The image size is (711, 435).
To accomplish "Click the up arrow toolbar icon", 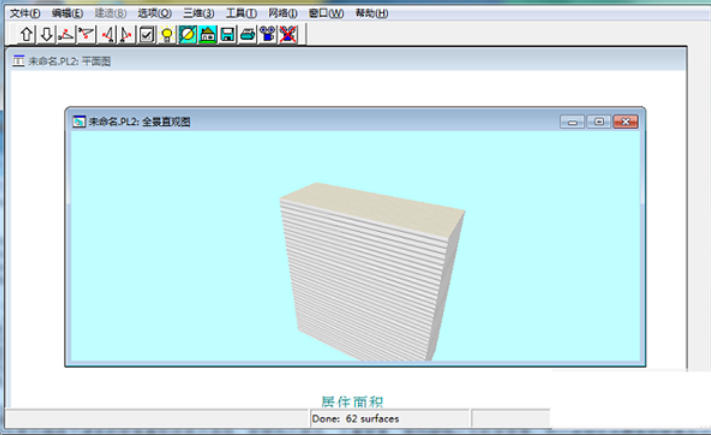I will (26, 34).
